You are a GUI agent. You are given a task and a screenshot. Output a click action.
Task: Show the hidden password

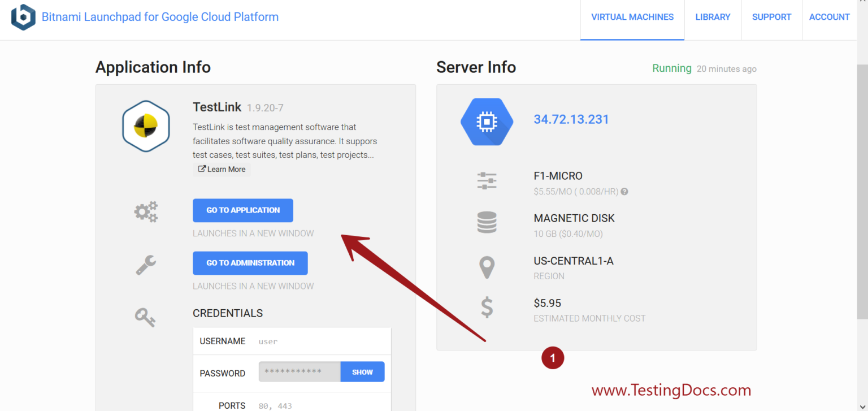coord(362,372)
